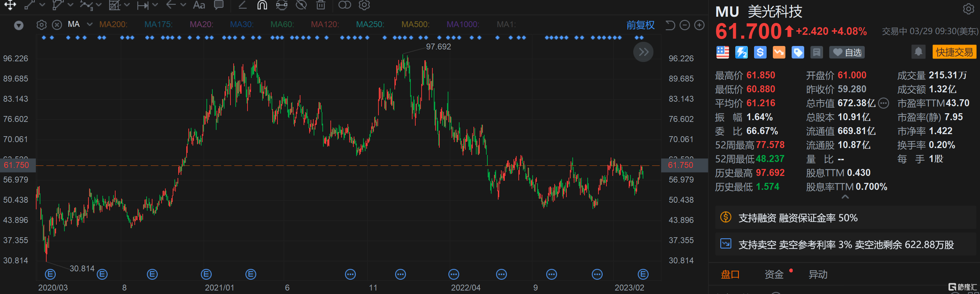
Task: Toggle magnet snap mode
Action: (x=262, y=5)
